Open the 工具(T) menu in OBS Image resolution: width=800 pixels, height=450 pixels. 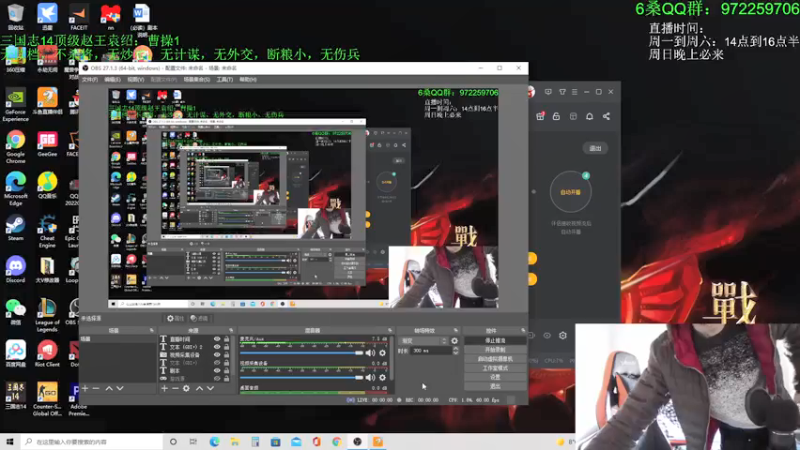[224, 80]
